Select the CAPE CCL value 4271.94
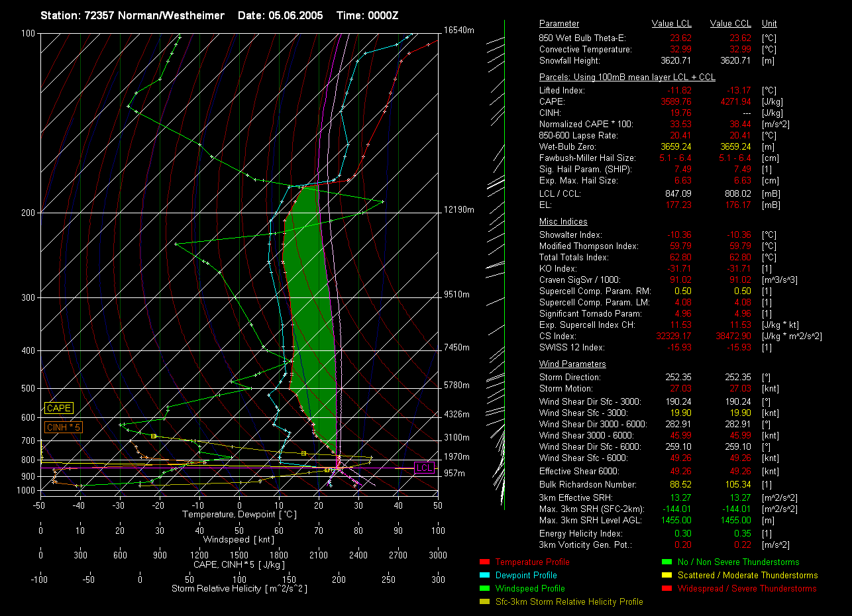The image size is (852, 616). [735, 102]
